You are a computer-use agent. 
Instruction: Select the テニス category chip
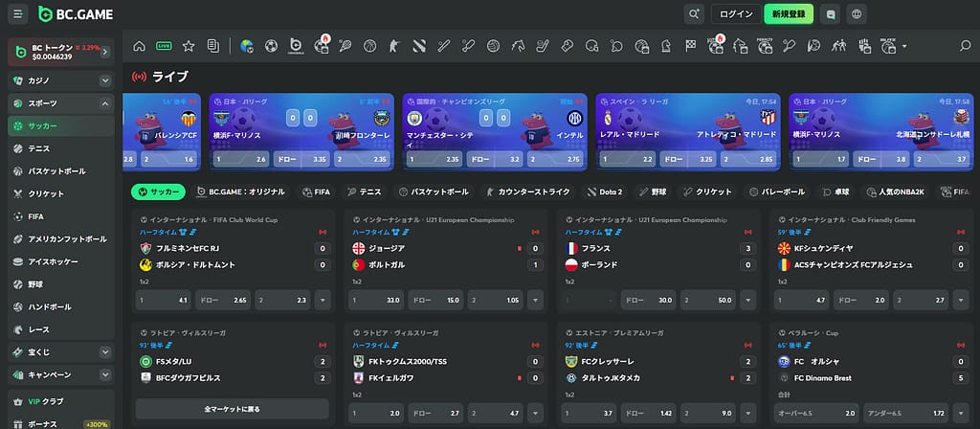(x=365, y=192)
